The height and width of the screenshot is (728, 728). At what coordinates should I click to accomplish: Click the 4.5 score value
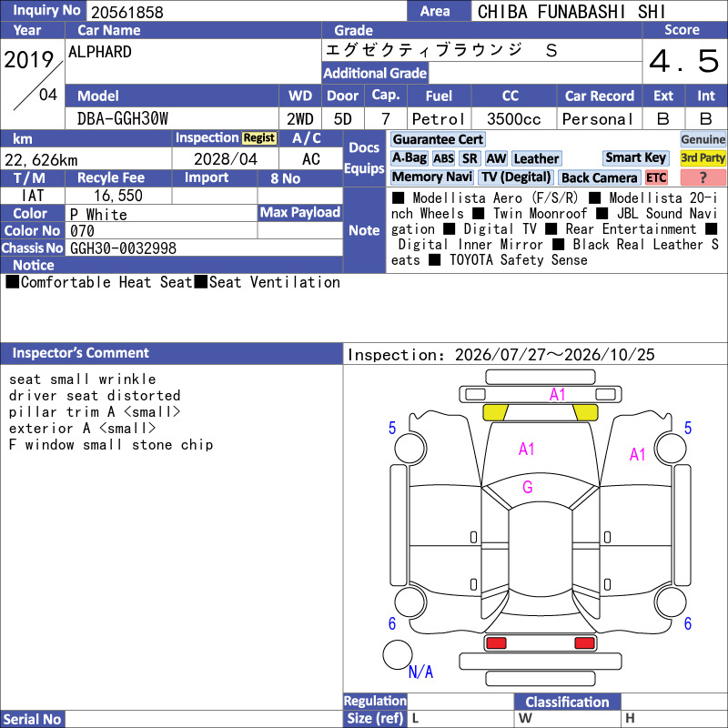[684, 61]
